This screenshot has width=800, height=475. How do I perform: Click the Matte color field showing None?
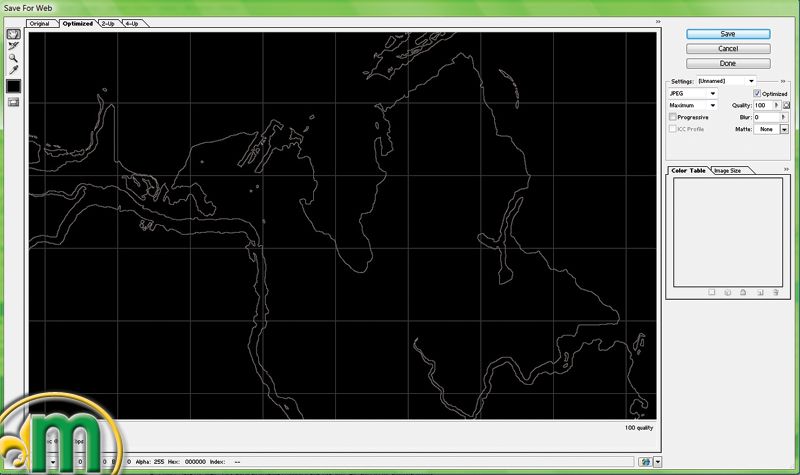tap(767, 130)
